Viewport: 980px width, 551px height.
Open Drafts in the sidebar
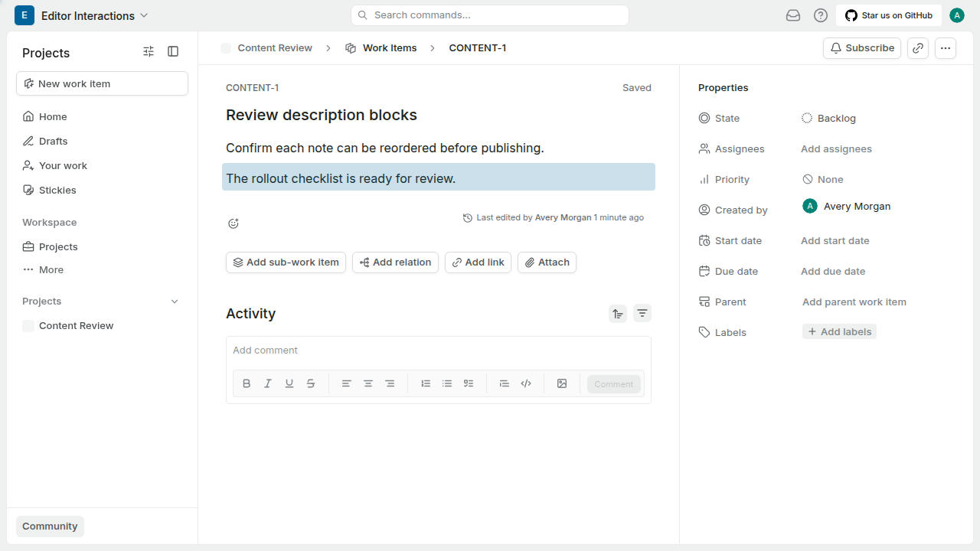point(103,142)
